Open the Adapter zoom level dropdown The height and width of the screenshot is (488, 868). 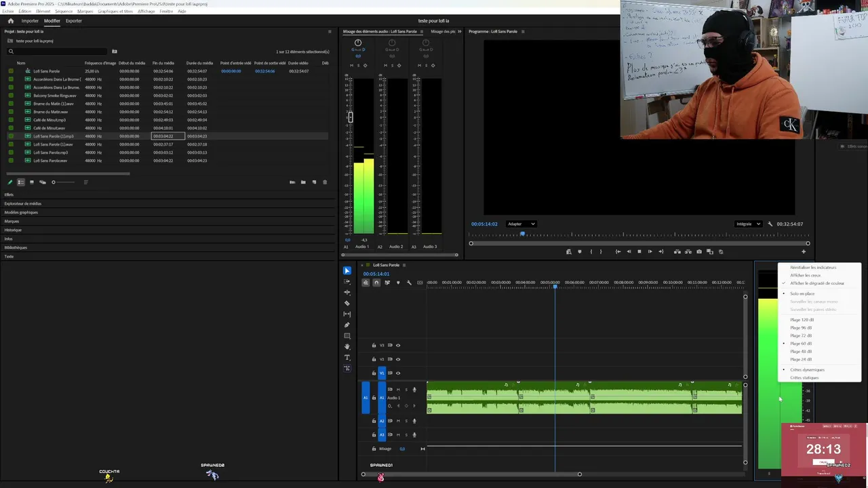[521, 224]
